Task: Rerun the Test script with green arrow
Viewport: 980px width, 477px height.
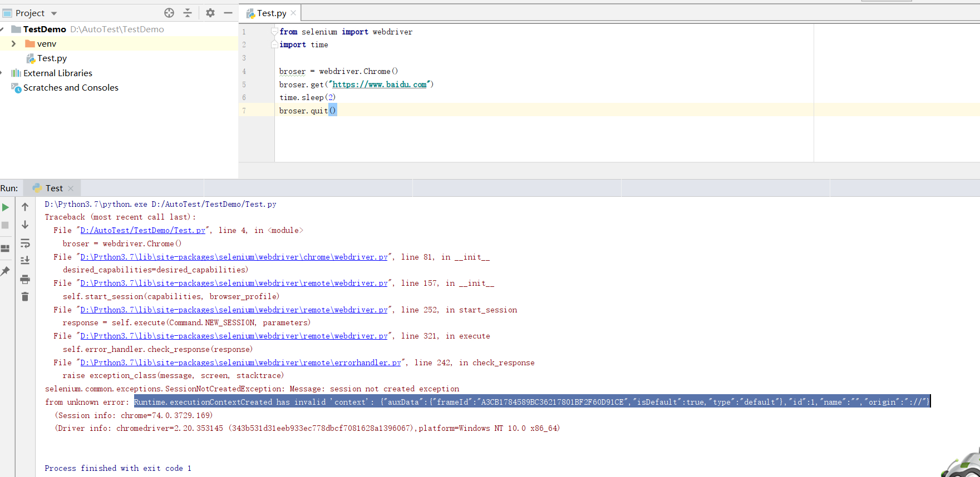Action: [6, 207]
